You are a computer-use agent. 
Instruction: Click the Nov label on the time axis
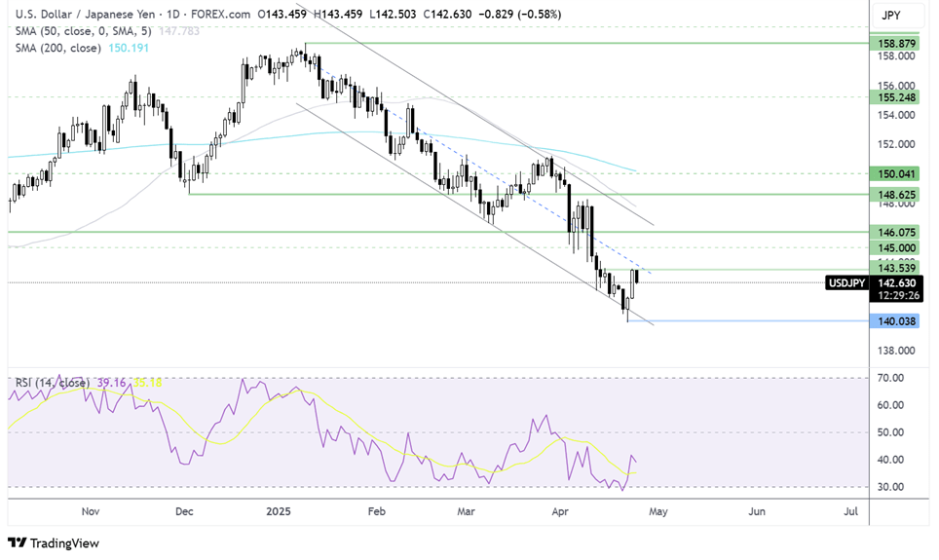coord(91,511)
